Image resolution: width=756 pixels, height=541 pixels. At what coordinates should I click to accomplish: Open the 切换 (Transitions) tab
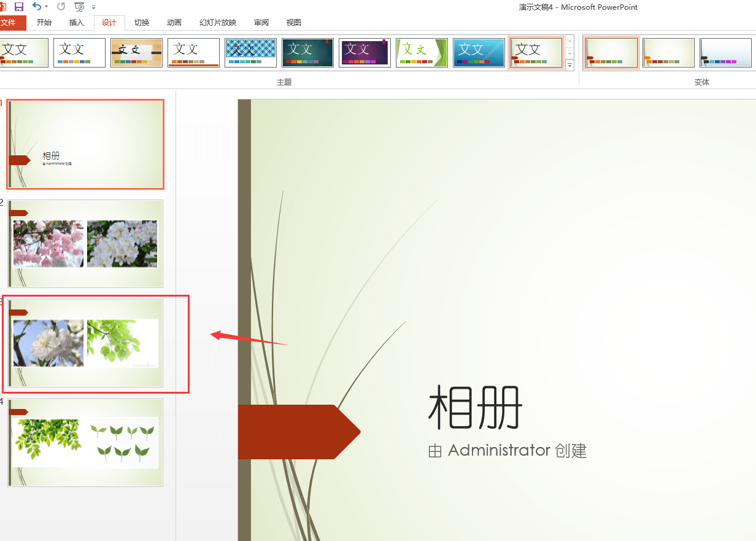[x=142, y=23]
